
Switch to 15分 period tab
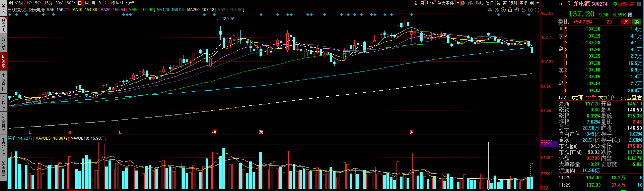[48, 3]
